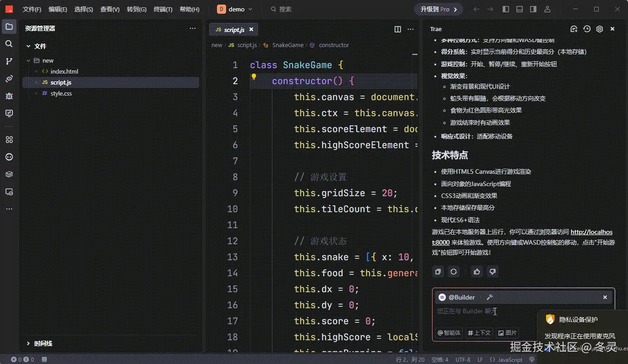The image size is (628, 364).
Task: Open the Run and Debug bug icon
Action: pos(9,96)
